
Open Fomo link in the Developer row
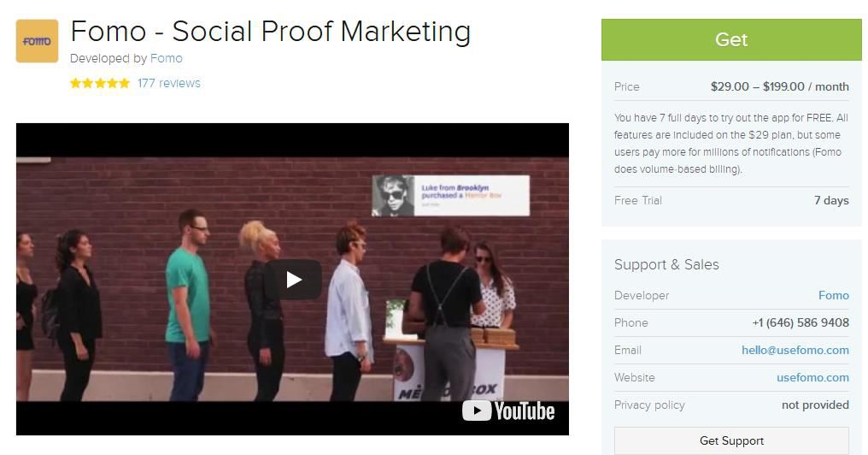(x=833, y=295)
